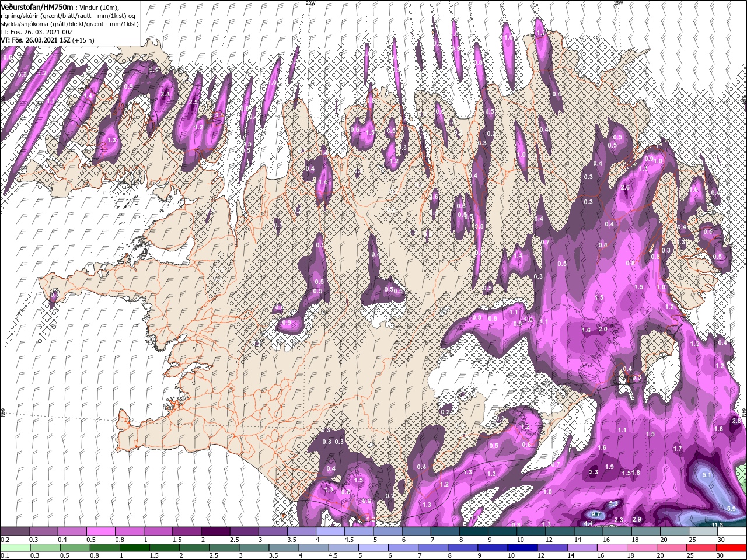Click the 0.8 green swatch in lower legend
This screenshot has width=747, height=560.
click(104, 548)
